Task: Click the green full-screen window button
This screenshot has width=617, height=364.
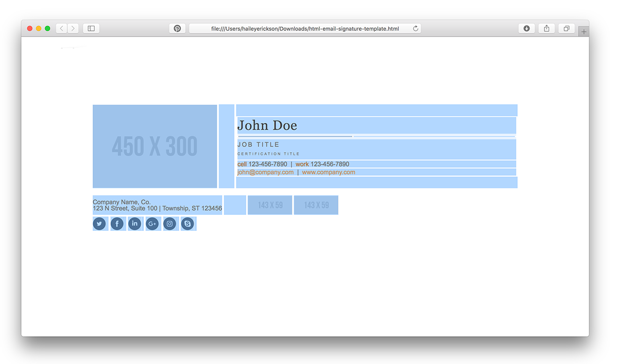Action: 47,28
